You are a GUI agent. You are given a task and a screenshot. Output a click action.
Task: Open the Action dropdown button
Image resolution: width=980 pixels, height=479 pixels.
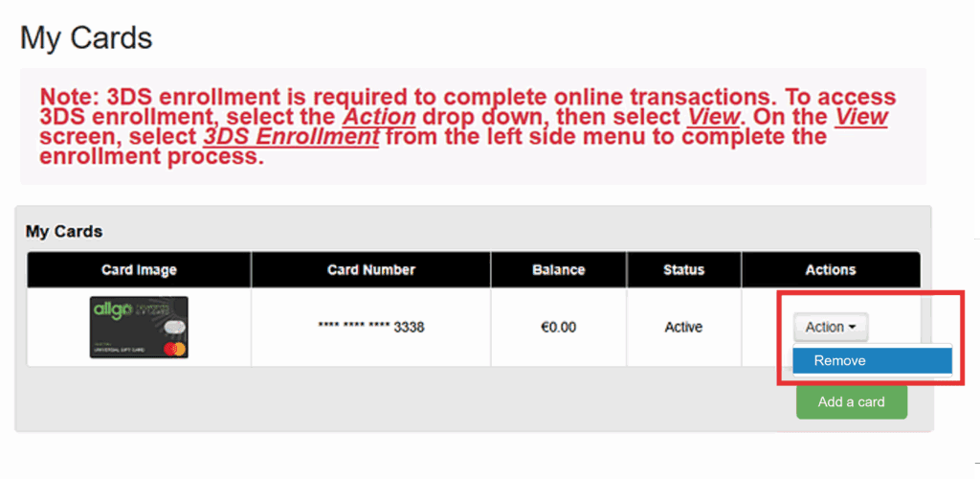click(x=830, y=328)
